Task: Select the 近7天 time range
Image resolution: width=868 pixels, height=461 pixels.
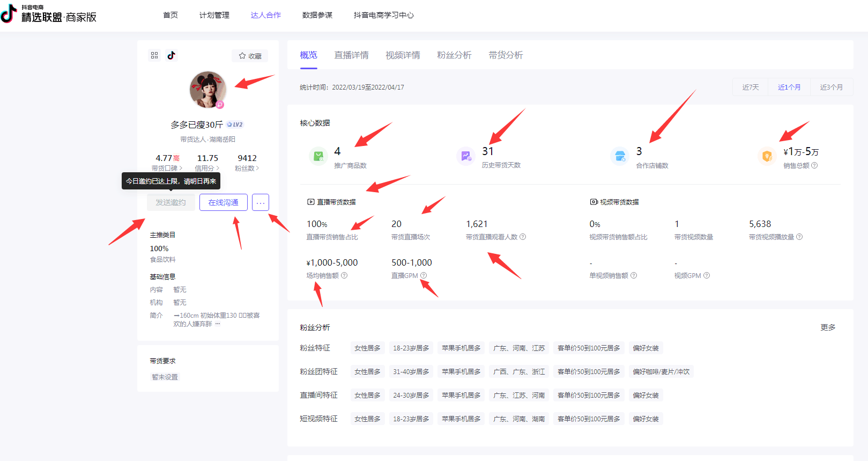Action: (x=751, y=87)
